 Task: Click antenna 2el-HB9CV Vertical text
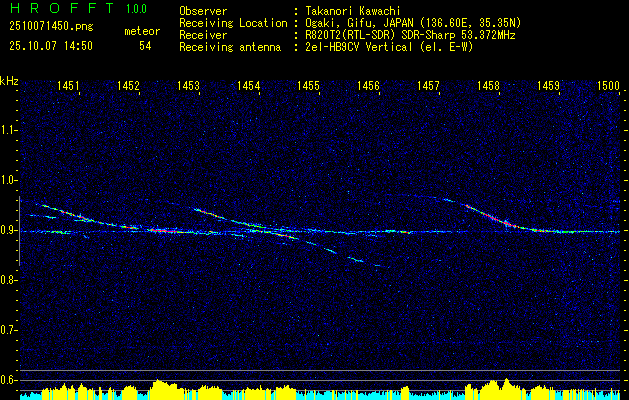390,47
